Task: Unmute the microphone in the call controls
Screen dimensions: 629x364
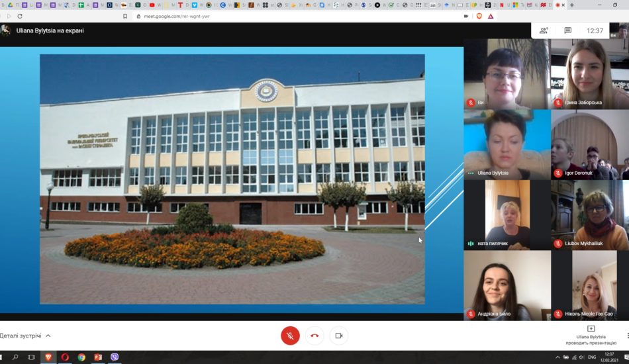Action: tap(290, 336)
